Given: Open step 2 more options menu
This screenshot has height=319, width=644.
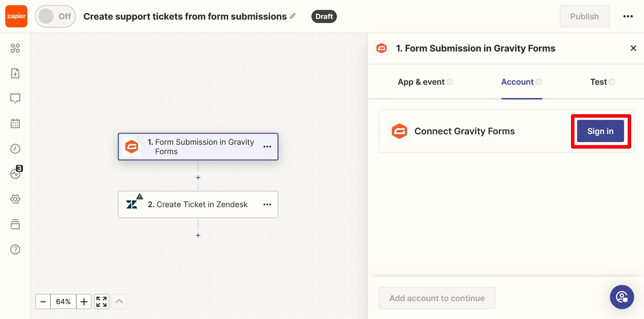Looking at the screenshot, I should (267, 204).
